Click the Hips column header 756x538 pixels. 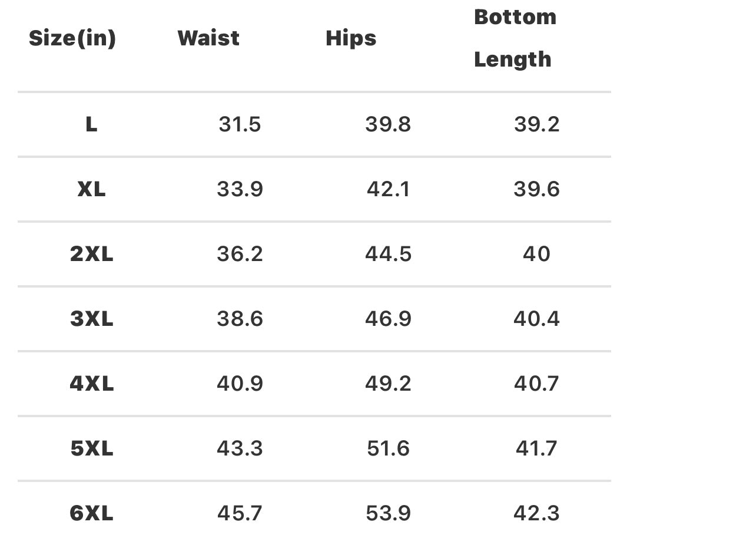click(351, 39)
